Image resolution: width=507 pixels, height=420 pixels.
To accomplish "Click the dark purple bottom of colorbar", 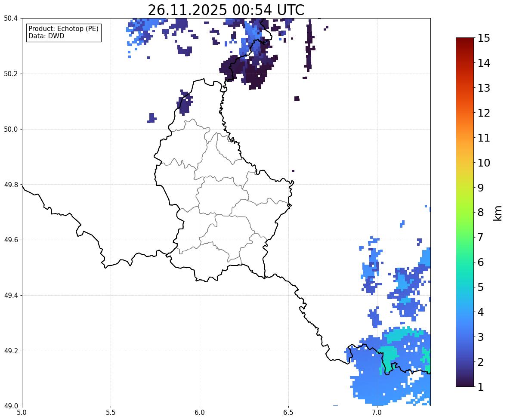I will 465,383.
